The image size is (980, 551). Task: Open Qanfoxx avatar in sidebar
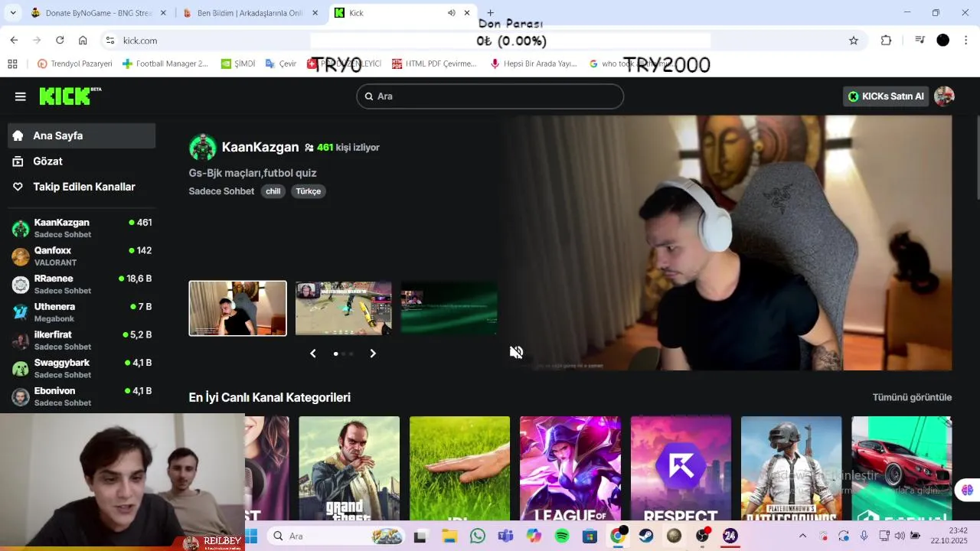21,256
